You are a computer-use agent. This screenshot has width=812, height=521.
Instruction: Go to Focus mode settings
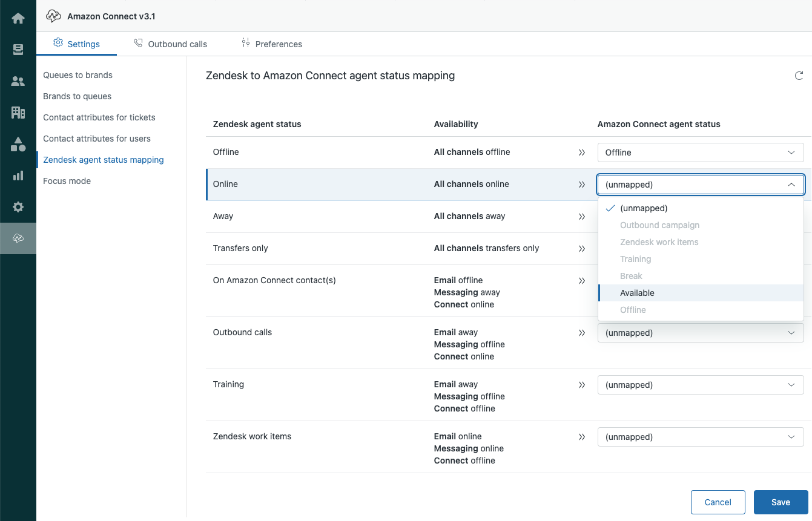point(67,181)
